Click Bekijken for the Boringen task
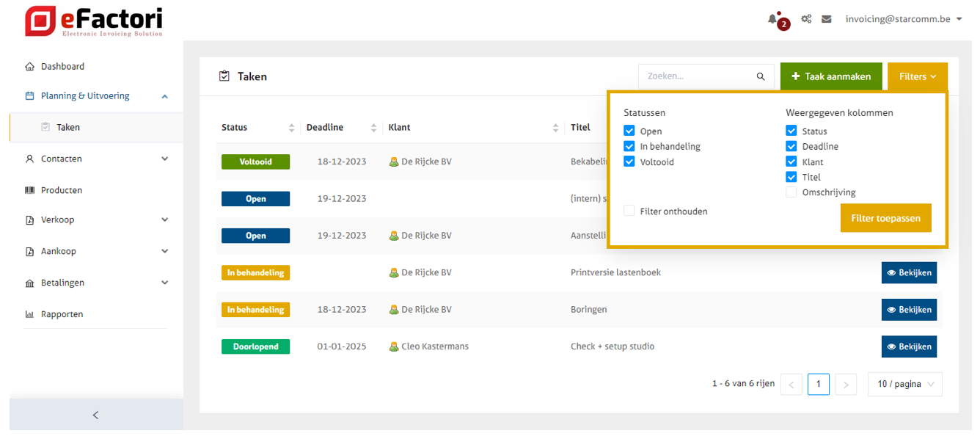This screenshot has width=980, height=439. [909, 310]
